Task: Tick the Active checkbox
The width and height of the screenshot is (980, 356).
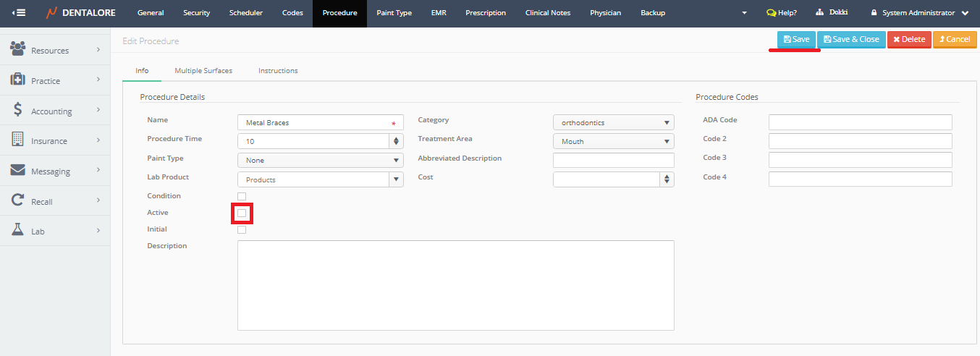Action: (242, 213)
